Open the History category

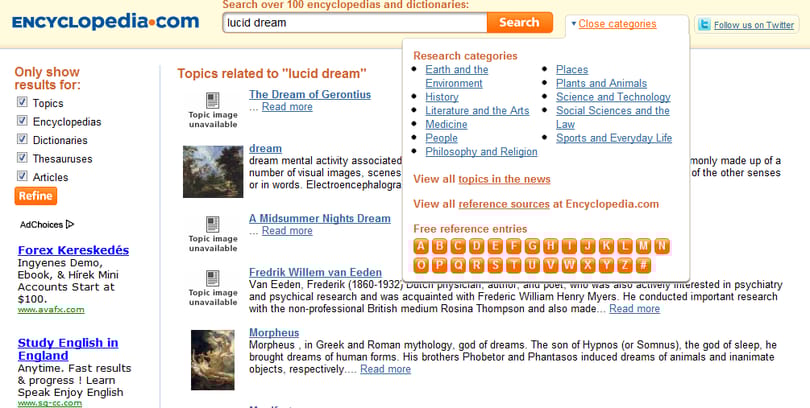[442, 97]
